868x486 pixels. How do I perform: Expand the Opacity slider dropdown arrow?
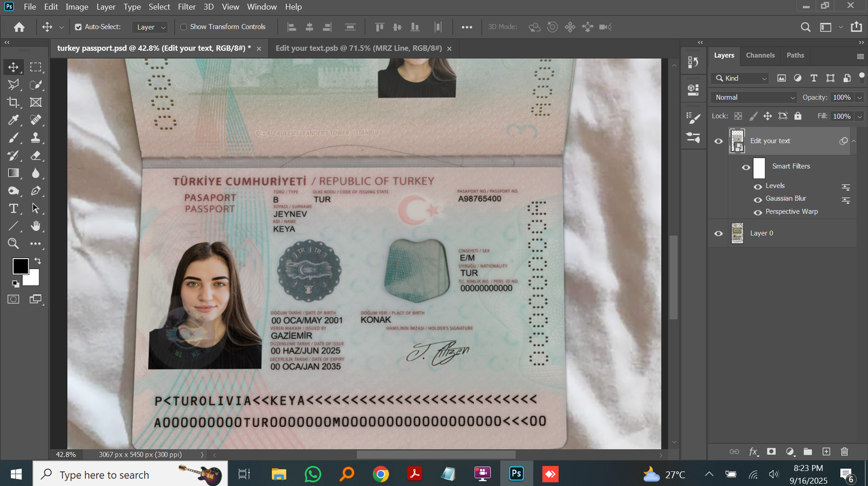pyautogui.click(x=859, y=97)
